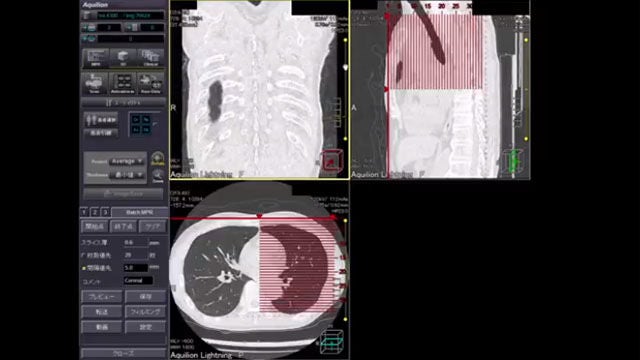
Task: Open the Raw Data icon
Action: [x=150, y=84]
